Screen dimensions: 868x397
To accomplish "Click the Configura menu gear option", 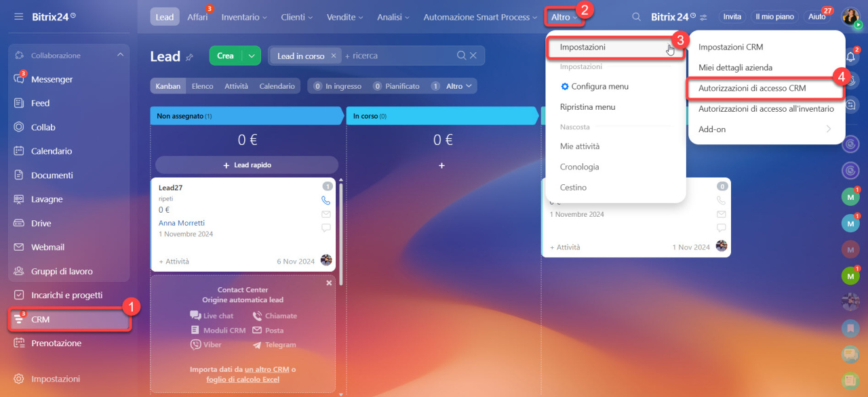I will [x=594, y=87].
